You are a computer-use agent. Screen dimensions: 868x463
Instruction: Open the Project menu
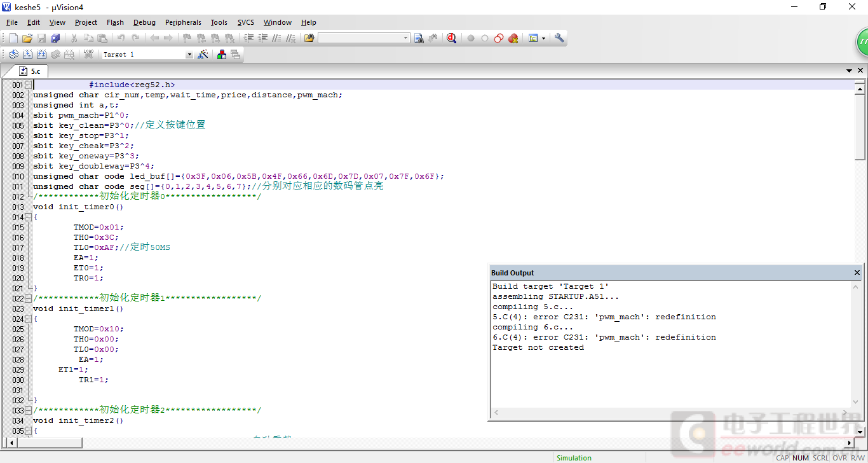(x=86, y=22)
